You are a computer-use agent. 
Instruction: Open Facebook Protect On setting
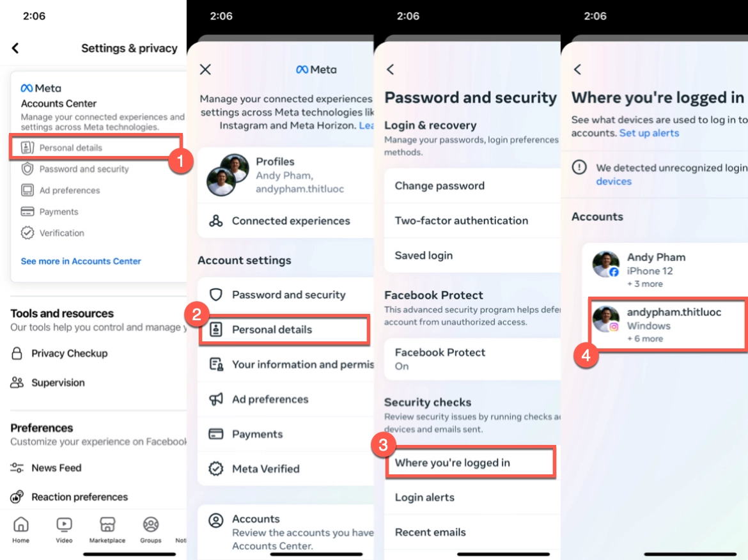[472, 359]
